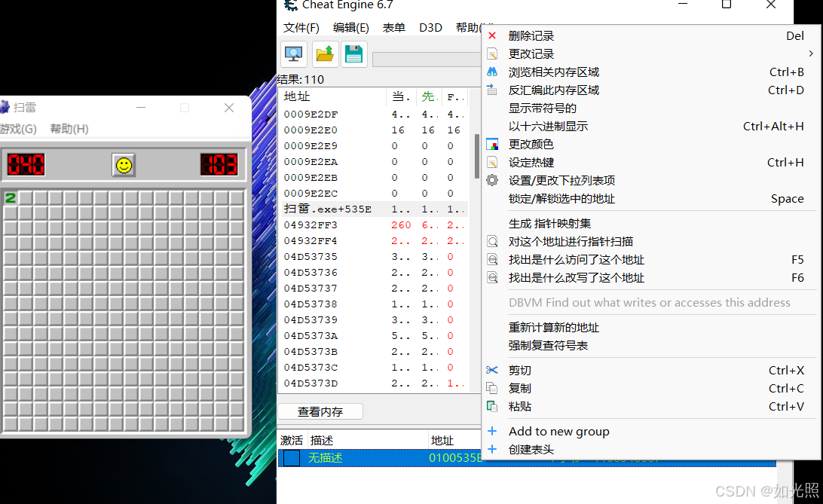Click the 先 previous value column header

430,96
